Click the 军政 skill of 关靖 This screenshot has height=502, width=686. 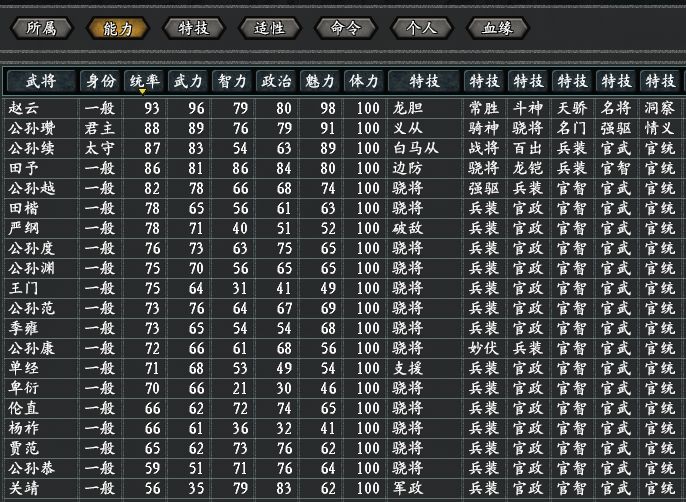(408, 488)
